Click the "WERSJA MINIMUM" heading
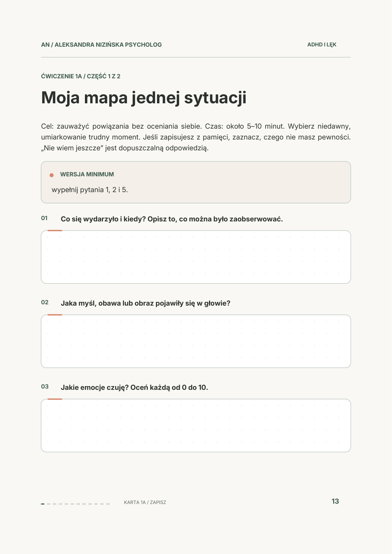 click(x=87, y=174)
